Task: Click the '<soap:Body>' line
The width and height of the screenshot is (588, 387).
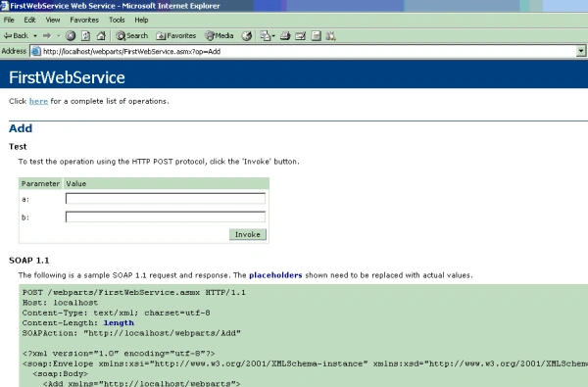Action: (x=61, y=374)
